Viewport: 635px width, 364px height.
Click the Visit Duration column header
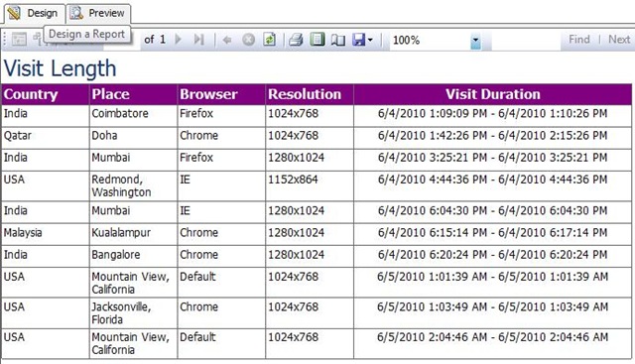pyautogui.click(x=492, y=94)
